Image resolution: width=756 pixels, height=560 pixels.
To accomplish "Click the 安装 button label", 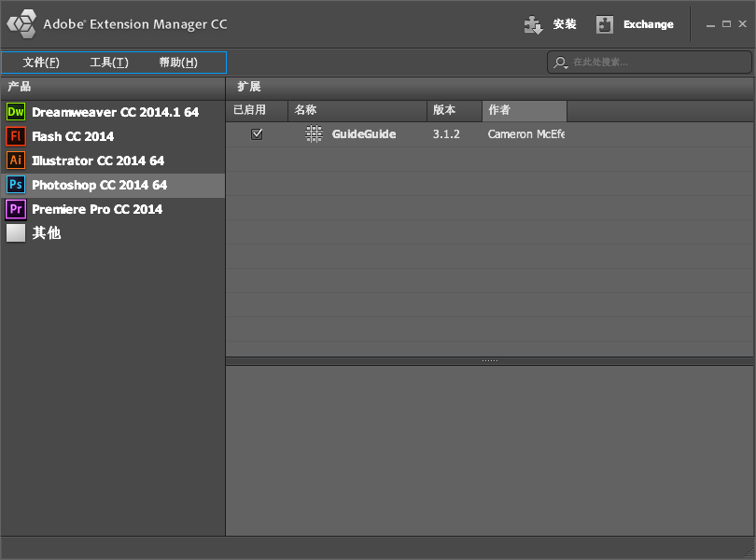I will 564,24.
